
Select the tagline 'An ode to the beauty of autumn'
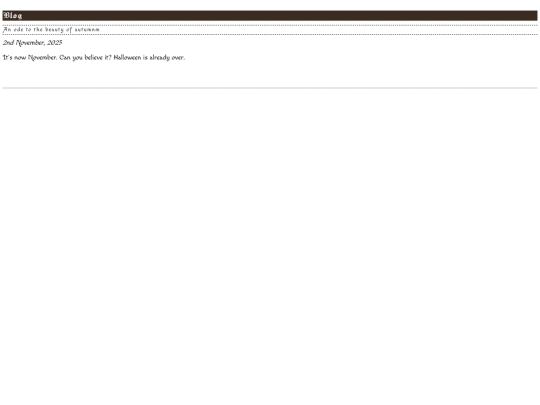tap(51, 30)
